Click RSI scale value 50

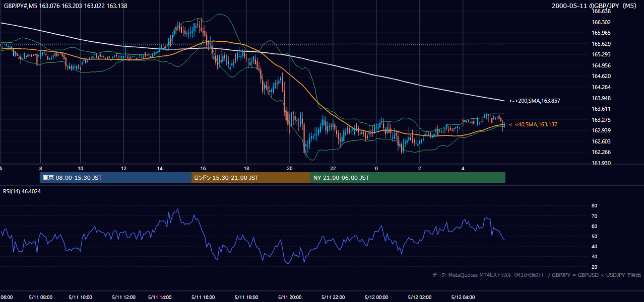tap(594, 236)
